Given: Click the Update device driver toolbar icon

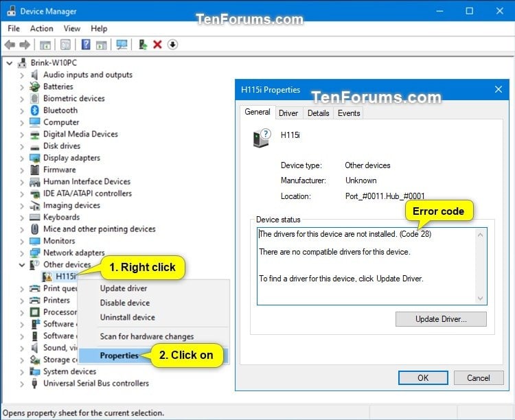Looking at the screenshot, I should point(143,45).
